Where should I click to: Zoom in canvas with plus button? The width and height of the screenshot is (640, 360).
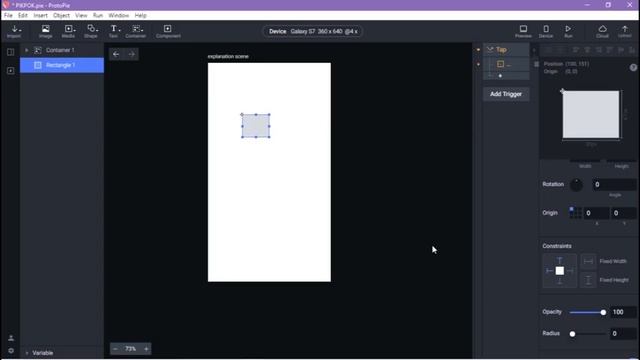(146, 349)
